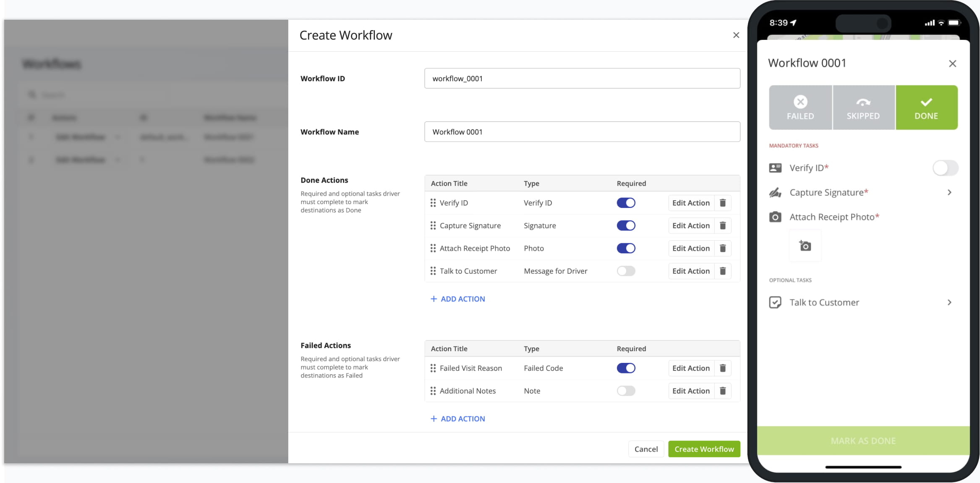980x483 pixels.
Task: Delete the Verify ID action row
Action: (x=722, y=203)
